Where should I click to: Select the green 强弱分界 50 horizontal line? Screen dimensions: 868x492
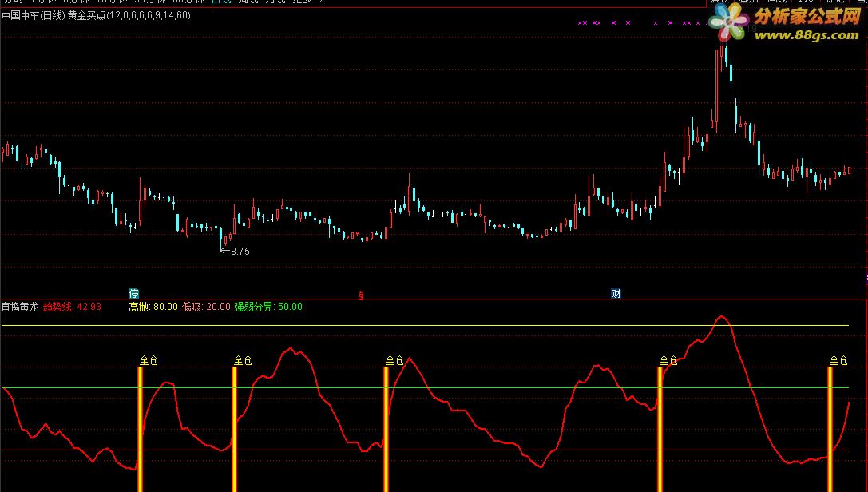coord(425,388)
